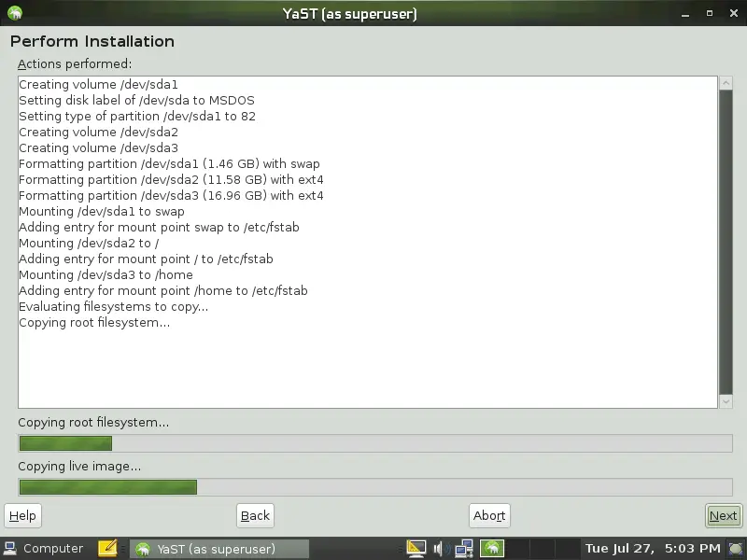Go back with the Back button
747x560 pixels.
255,515
